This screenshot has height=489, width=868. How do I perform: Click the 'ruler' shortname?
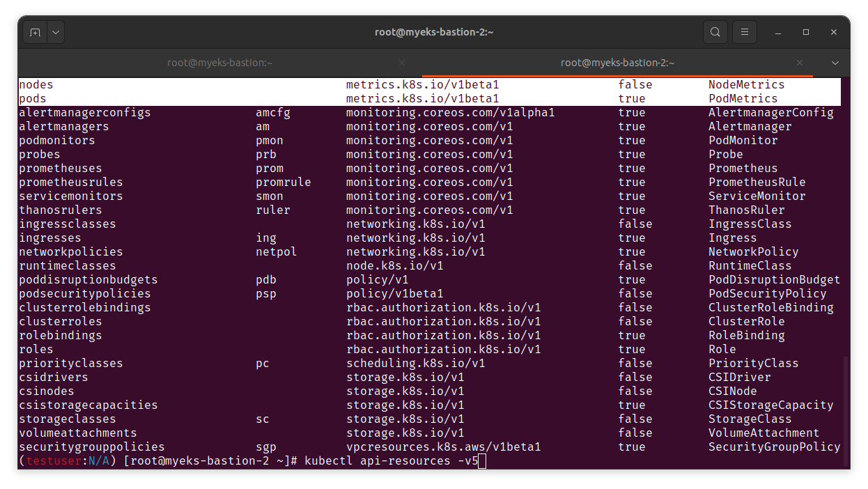pyautogui.click(x=273, y=210)
